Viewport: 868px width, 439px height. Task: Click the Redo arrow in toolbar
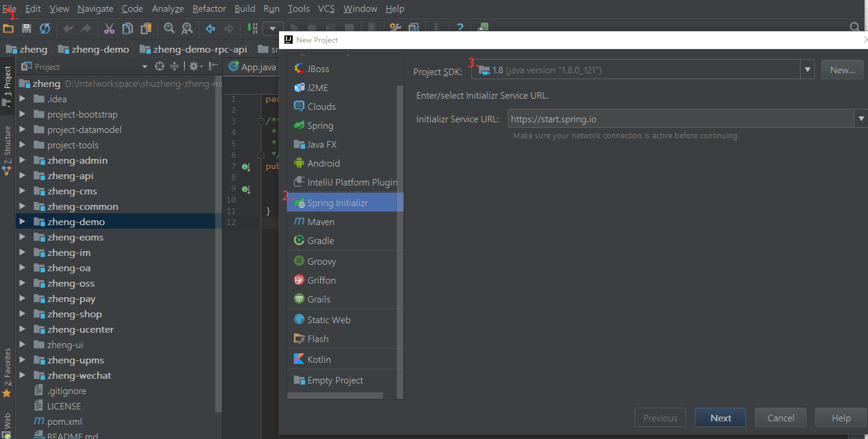tap(86, 28)
